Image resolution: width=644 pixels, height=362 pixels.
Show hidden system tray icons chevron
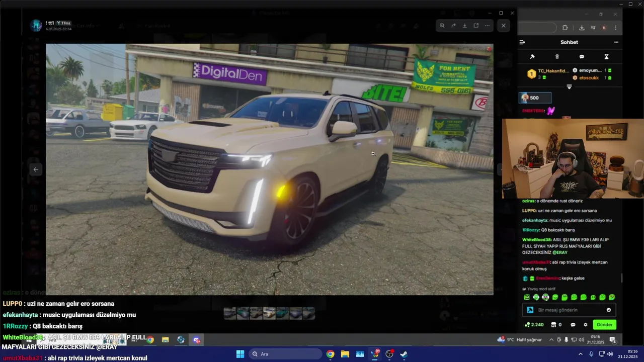click(x=581, y=354)
